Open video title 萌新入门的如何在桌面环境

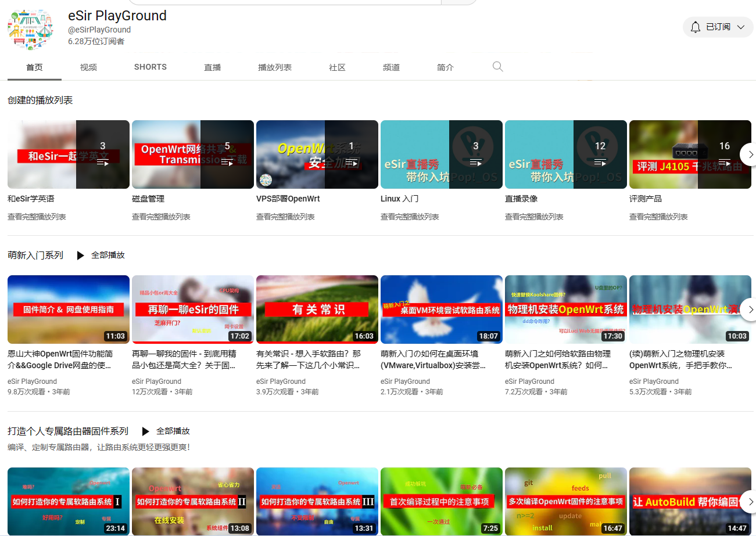[433, 360]
